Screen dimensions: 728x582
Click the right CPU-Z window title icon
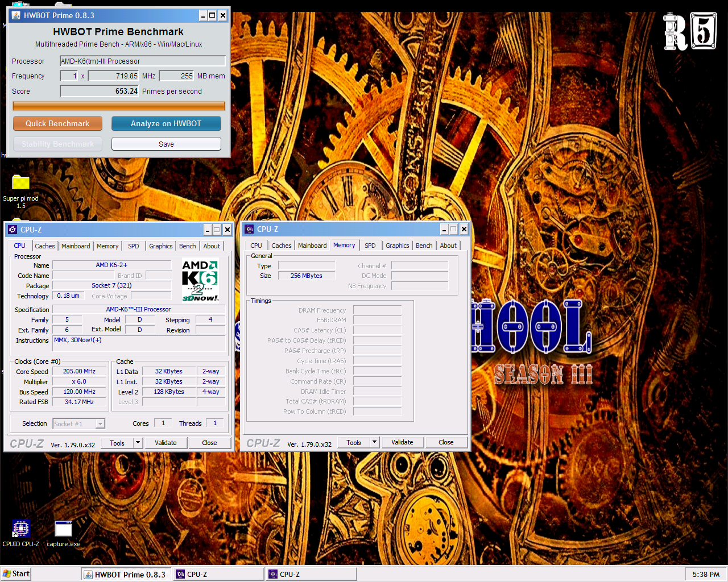click(249, 229)
